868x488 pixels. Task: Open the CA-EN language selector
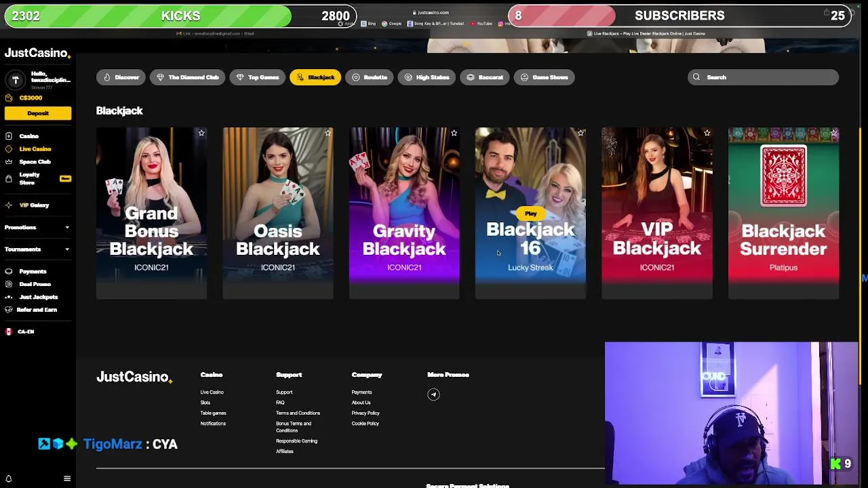click(20, 331)
